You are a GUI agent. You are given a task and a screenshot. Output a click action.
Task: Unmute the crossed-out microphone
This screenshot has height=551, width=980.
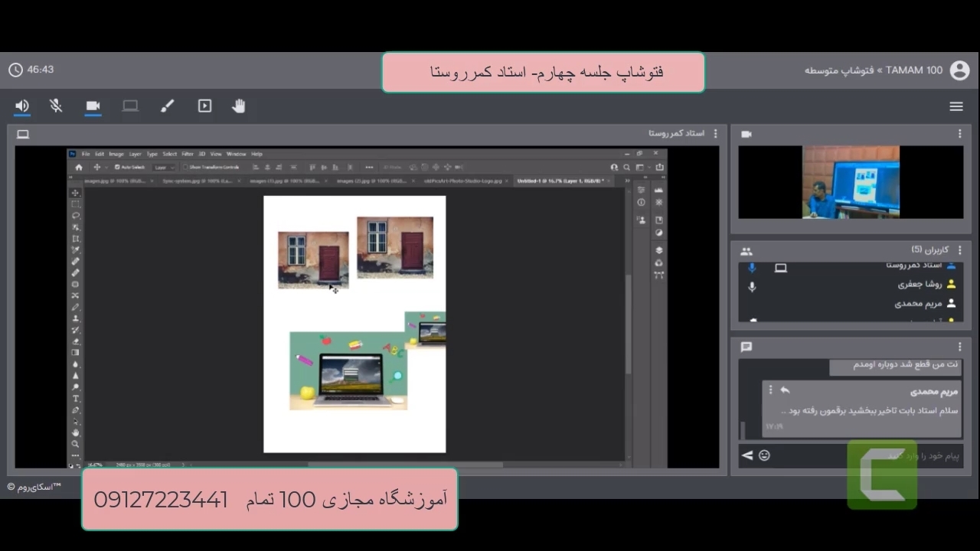click(56, 106)
